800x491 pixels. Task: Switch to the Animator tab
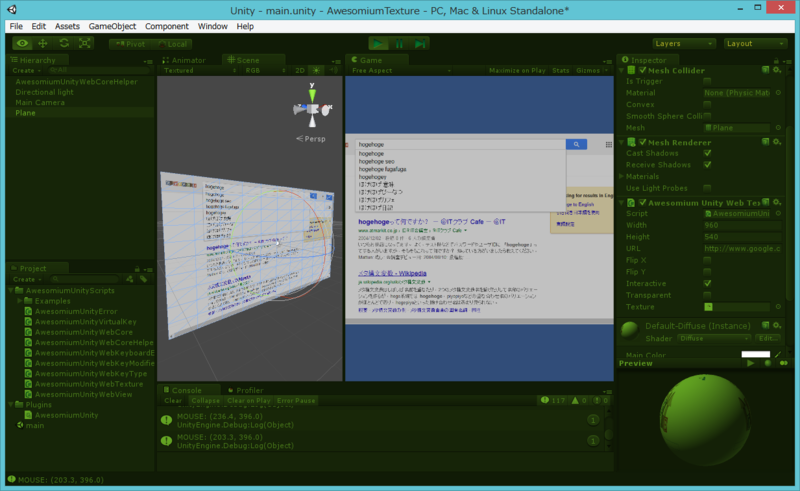pyautogui.click(x=184, y=60)
